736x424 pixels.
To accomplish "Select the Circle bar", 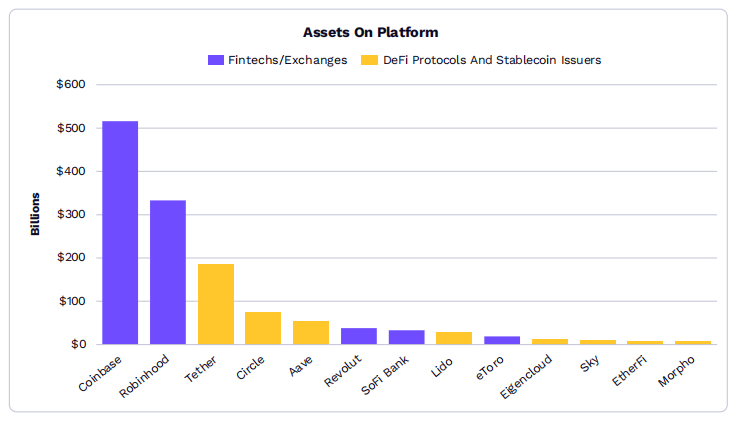I will click(x=263, y=328).
